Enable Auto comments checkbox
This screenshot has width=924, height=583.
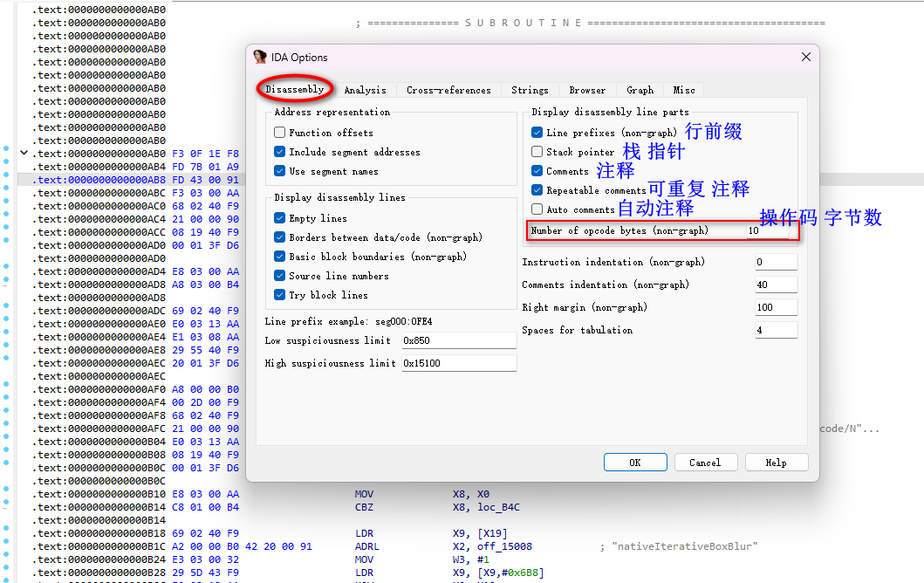(537, 209)
